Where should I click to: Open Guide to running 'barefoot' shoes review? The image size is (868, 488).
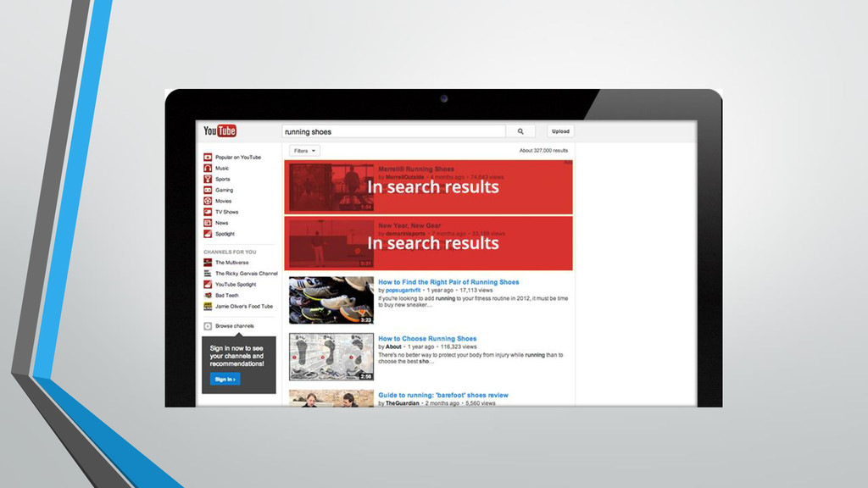[442, 395]
